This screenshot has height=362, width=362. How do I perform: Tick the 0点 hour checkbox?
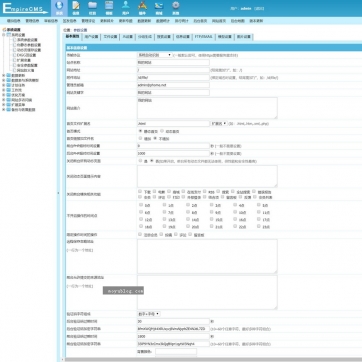pos(141,205)
